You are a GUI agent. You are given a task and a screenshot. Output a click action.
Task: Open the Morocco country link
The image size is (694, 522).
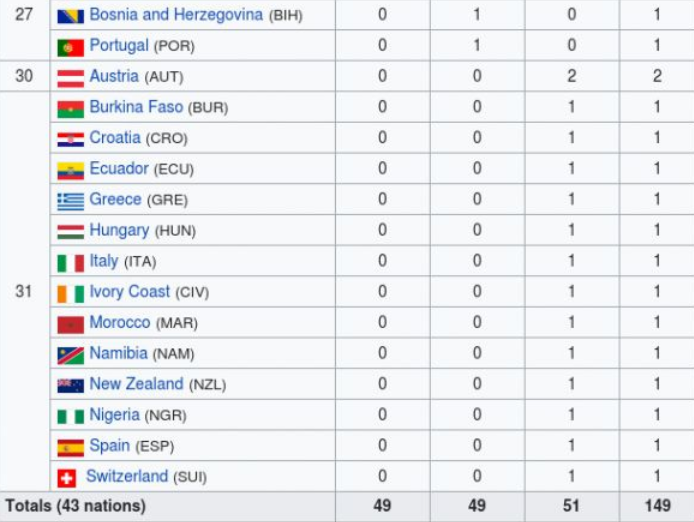click(x=119, y=323)
